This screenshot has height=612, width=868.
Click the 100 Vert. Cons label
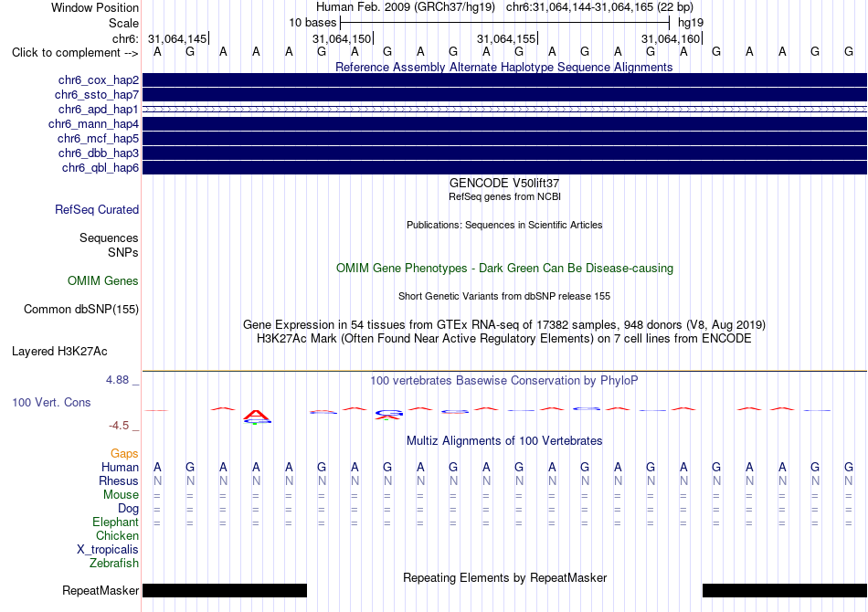tap(51, 402)
